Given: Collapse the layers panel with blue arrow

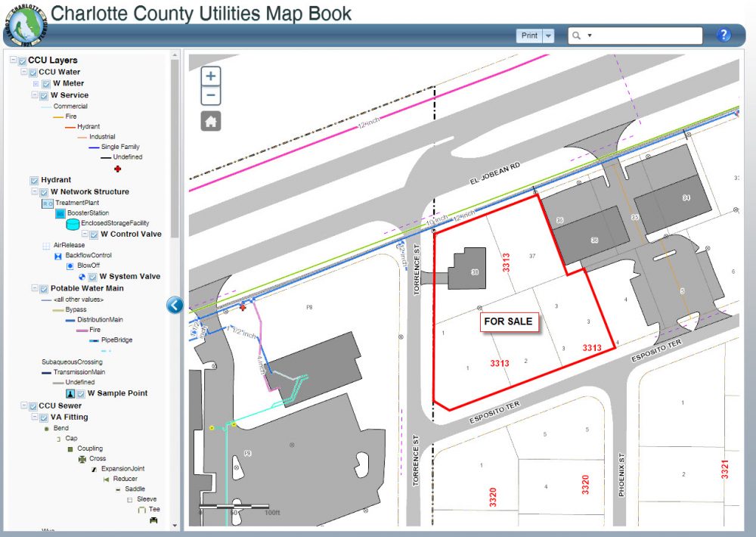Looking at the screenshot, I should tap(175, 305).
